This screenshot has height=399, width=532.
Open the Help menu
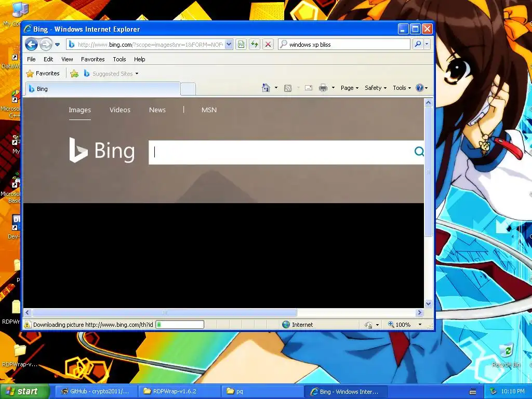tap(139, 59)
